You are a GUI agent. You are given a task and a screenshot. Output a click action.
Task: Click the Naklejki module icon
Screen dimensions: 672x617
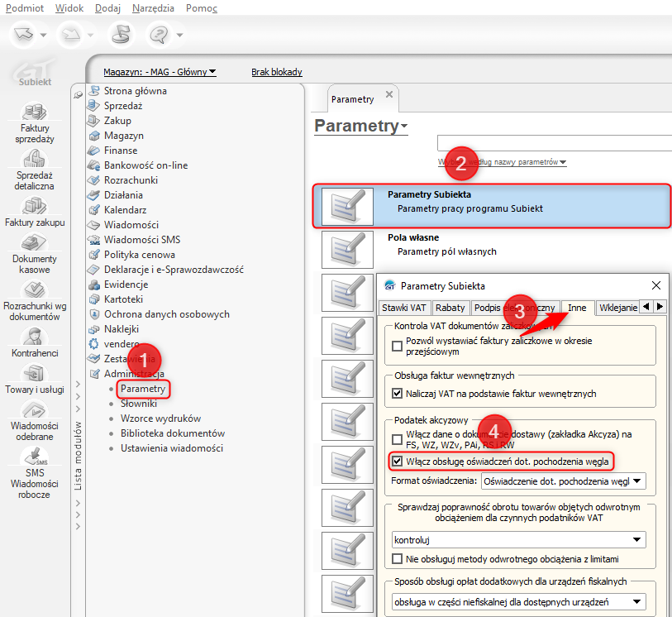click(94, 329)
